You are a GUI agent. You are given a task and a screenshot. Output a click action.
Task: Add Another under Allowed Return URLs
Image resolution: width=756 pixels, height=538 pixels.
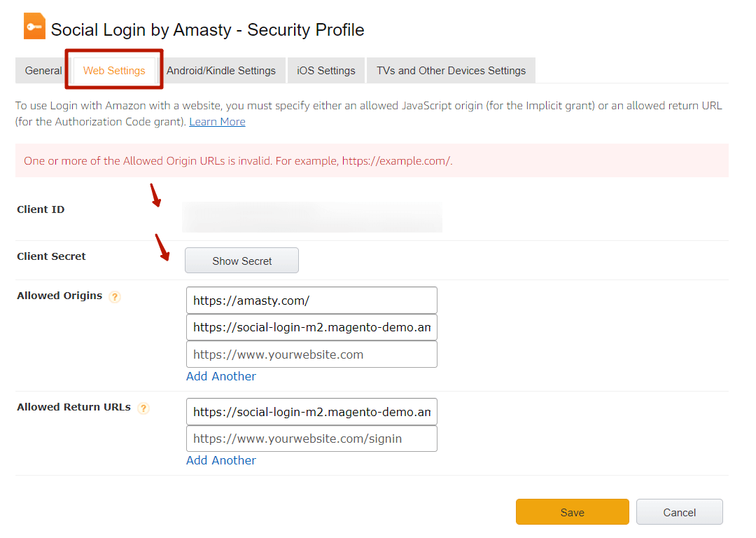coord(220,460)
